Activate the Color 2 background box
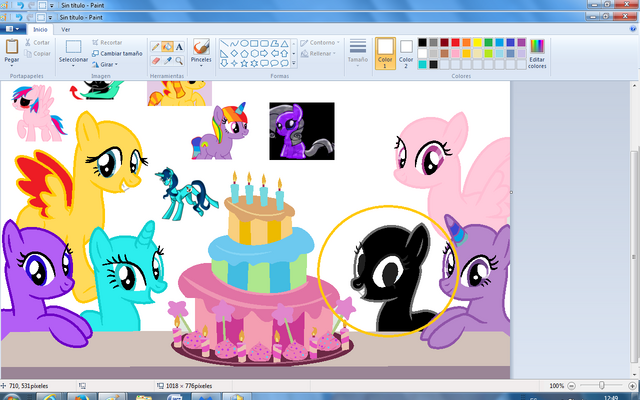 coord(406,53)
